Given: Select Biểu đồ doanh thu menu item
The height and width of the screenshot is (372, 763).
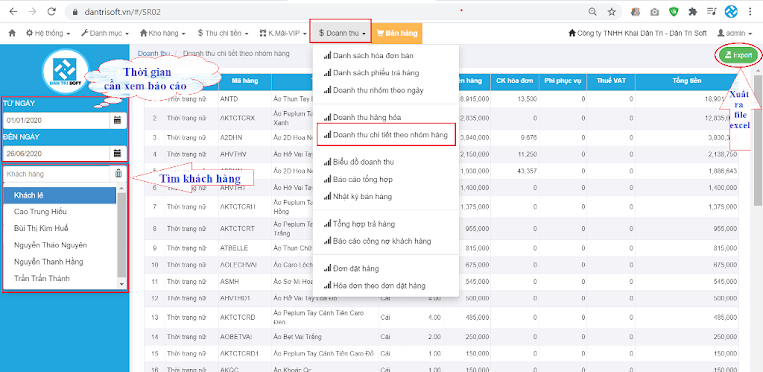Looking at the screenshot, I should click(359, 162).
